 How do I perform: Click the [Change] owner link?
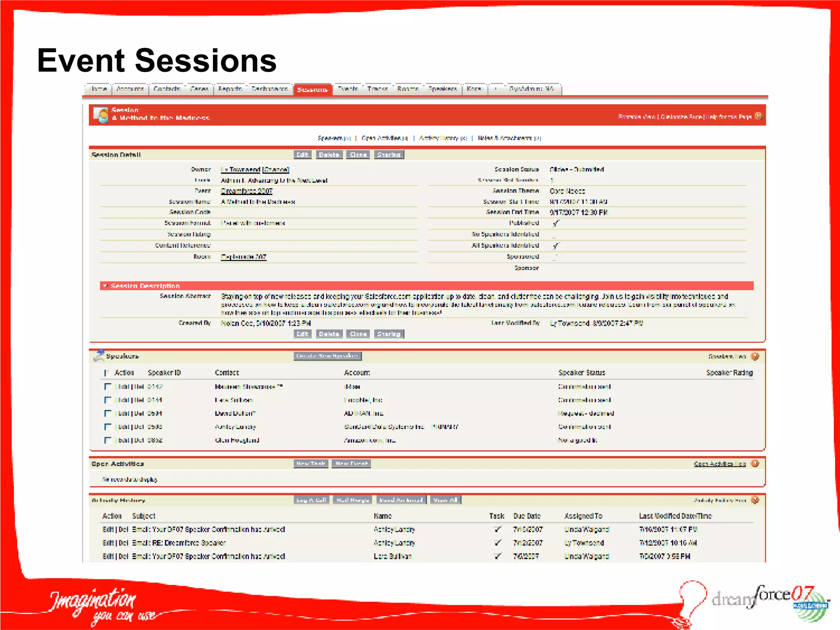click(x=276, y=169)
